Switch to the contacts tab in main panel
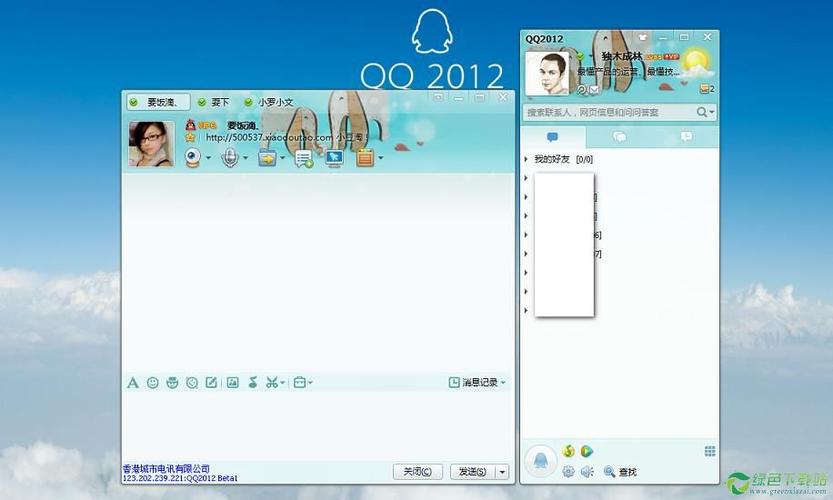 pos(553,137)
